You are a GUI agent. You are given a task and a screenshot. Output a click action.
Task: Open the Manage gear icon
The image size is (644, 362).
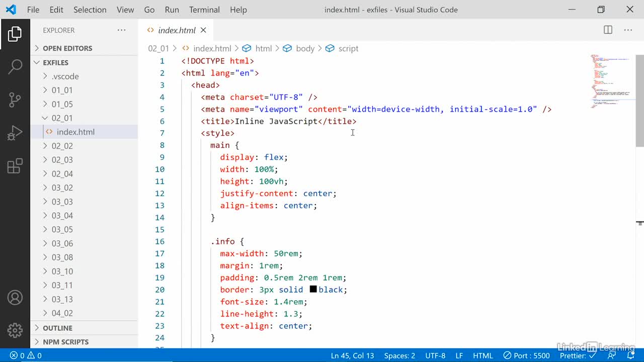(x=15, y=330)
